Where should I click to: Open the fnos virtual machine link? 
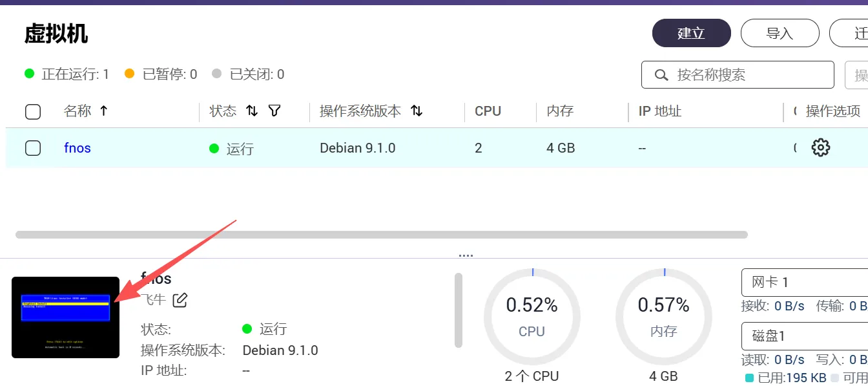(77, 148)
